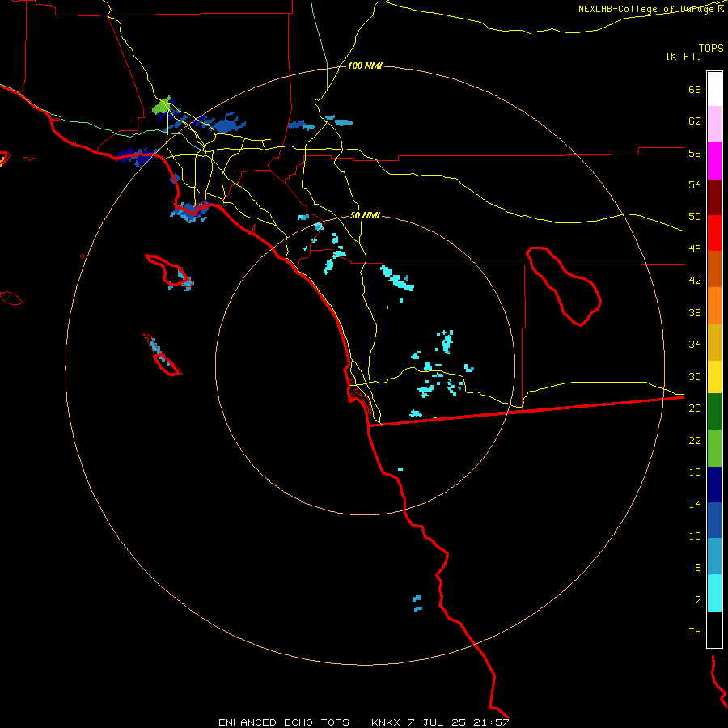Click the legend value 34
The image size is (728, 728).
(695, 345)
